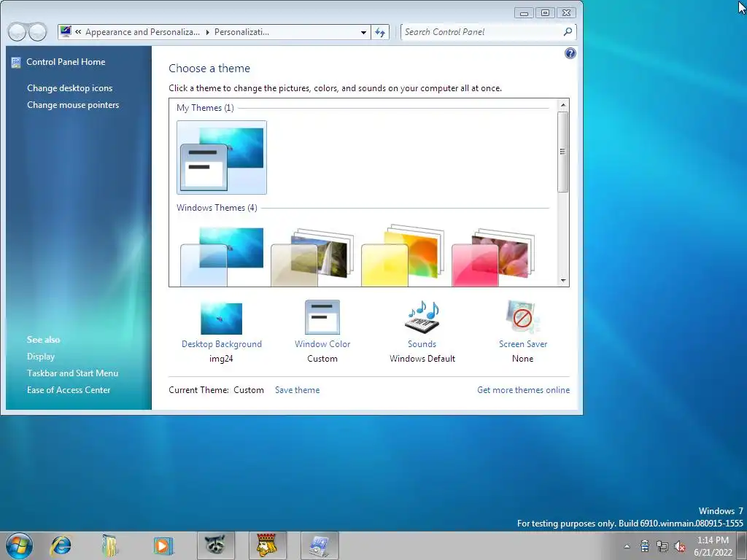Image resolution: width=747 pixels, height=560 pixels.
Task: Click the help question mark icon
Action: (x=570, y=53)
